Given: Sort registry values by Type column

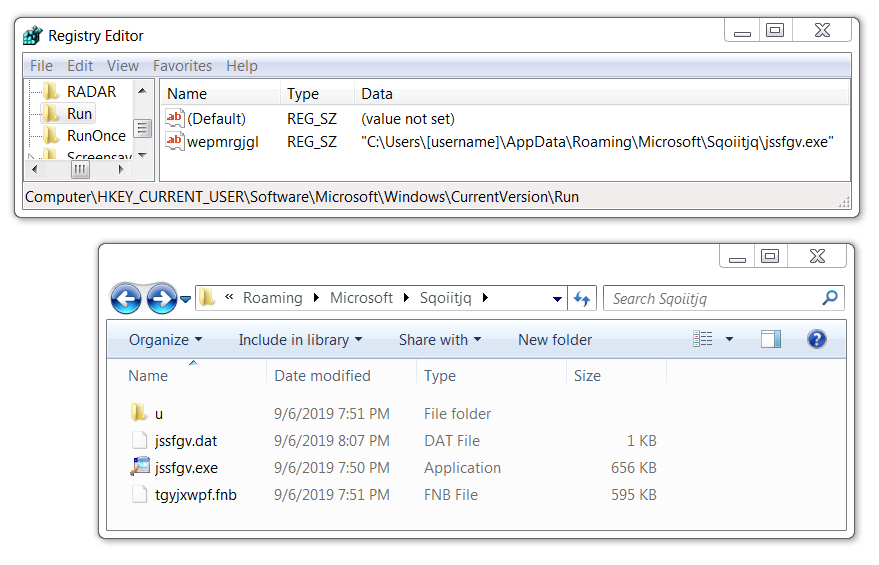Looking at the screenshot, I should [x=317, y=94].
